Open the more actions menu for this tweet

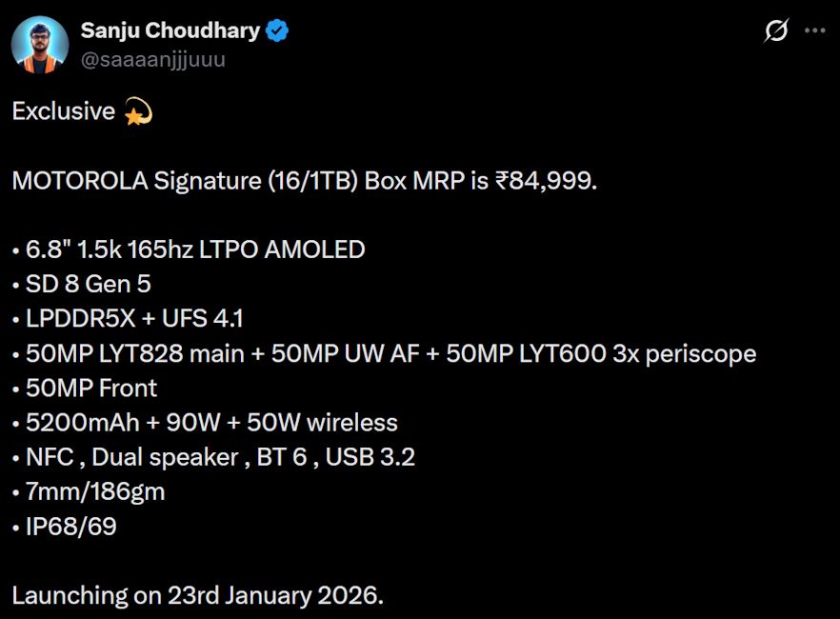[x=817, y=30]
